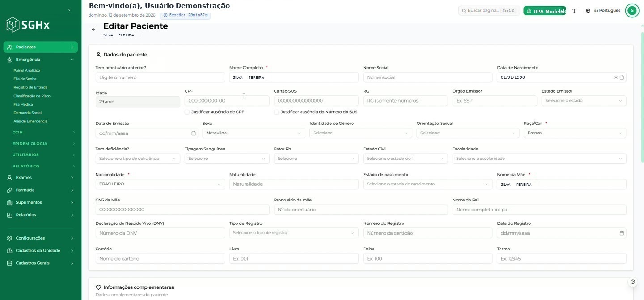Click the Português language selector
Image resolution: width=644 pixels, height=300 pixels.
(x=607, y=11)
